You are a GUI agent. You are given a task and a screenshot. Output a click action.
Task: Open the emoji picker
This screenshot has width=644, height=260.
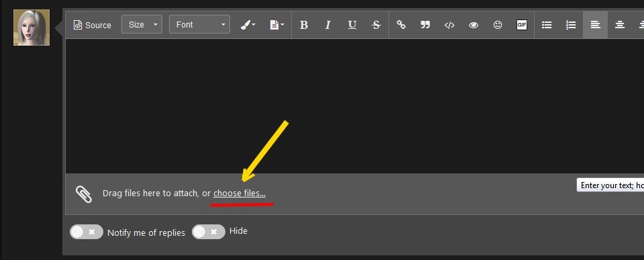point(497,25)
